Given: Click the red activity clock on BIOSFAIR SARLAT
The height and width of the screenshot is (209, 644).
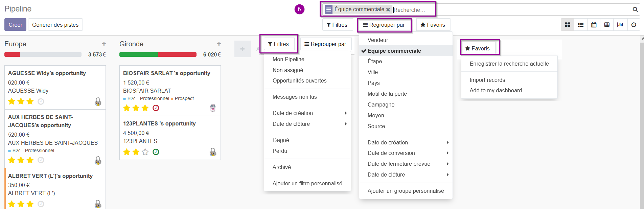Looking at the screenshot, I should [x=156, y=108].
